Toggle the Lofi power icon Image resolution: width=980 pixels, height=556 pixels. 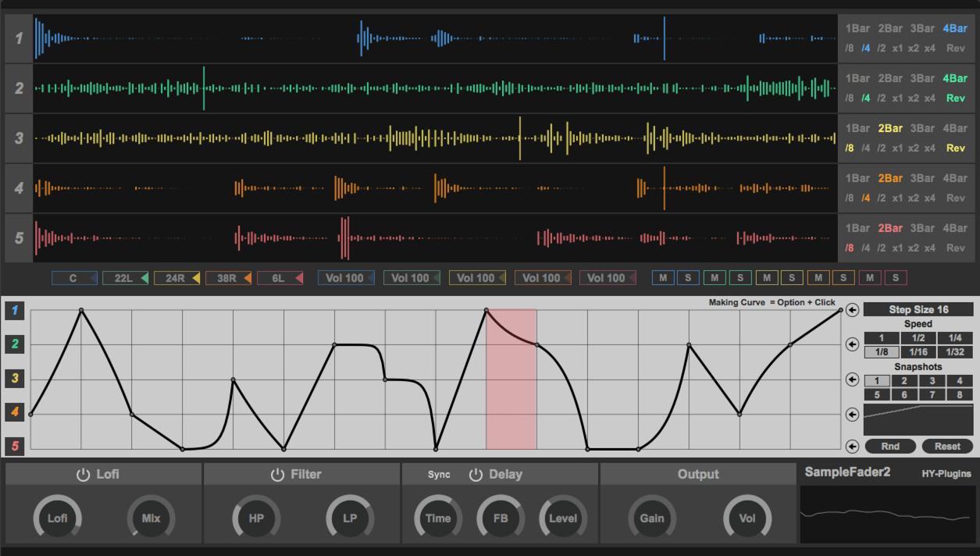[83, 475]
